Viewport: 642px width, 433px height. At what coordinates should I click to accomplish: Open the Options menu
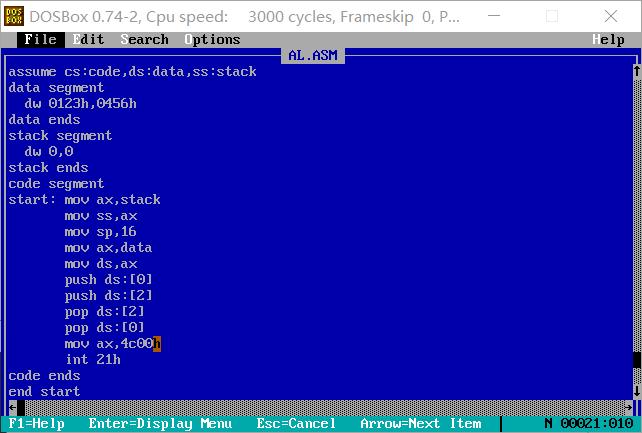point(212,39)
